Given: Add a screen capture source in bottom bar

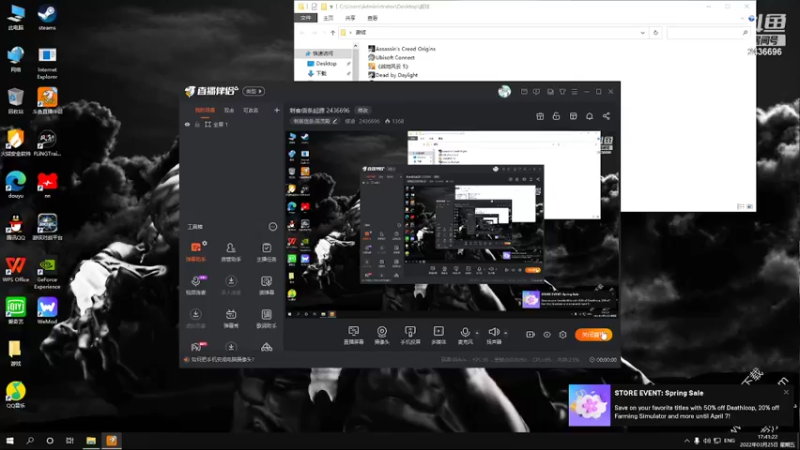Looking at the screenshot, I should coord(353,335).
